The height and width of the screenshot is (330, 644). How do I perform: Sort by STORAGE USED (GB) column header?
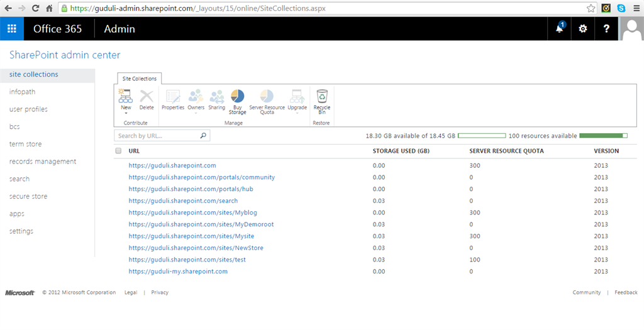(x=401, y=151)
